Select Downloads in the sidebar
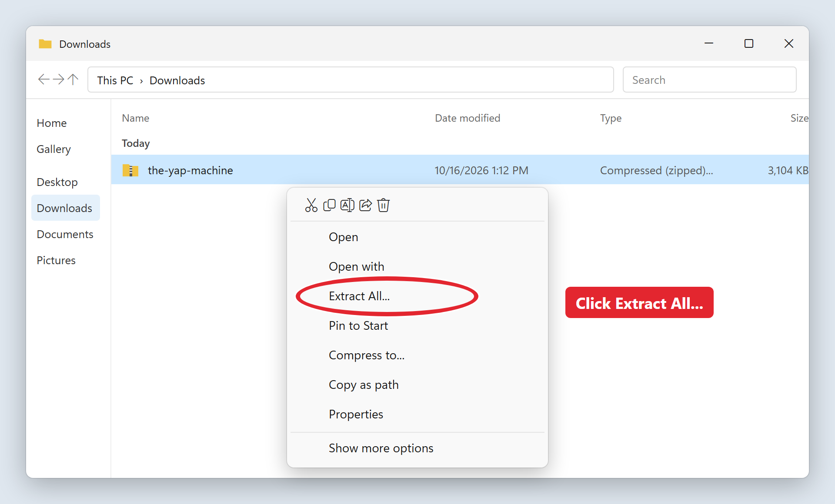The width and height of the screenshot is (835, 504). [x=65, y=208]
